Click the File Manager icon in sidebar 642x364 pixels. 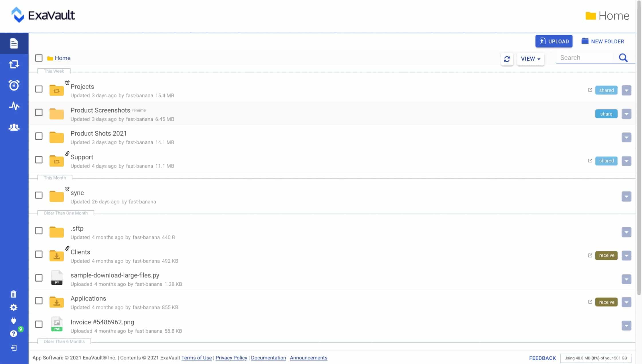(14, 43)
